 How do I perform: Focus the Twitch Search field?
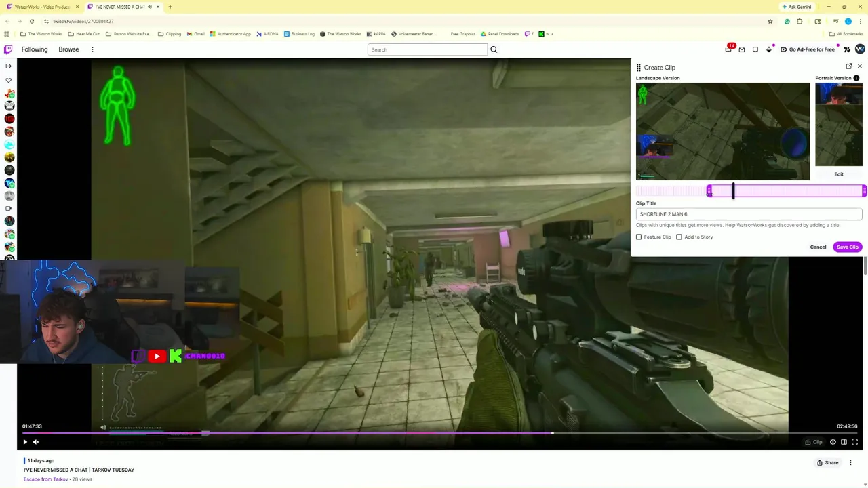point(427,49)
